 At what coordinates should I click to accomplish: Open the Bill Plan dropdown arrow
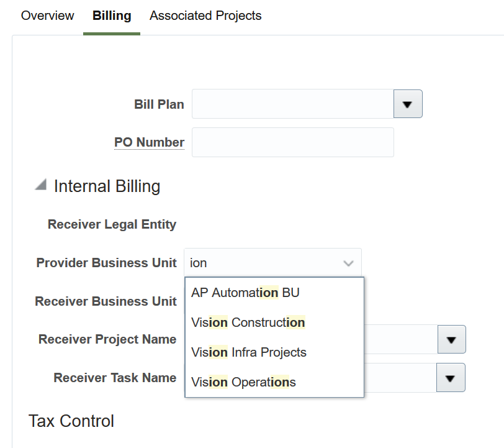tap(408, 104)
